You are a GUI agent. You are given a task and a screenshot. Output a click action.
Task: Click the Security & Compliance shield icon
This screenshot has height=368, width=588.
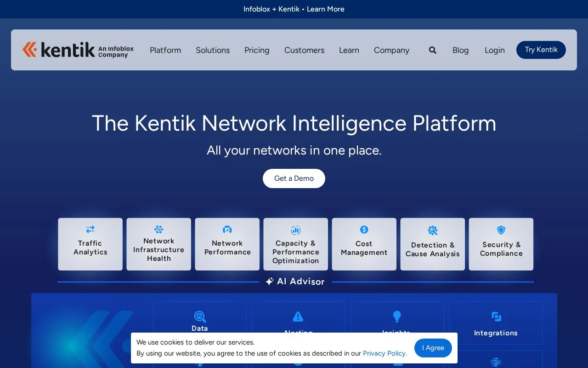[x=501, y=230]
